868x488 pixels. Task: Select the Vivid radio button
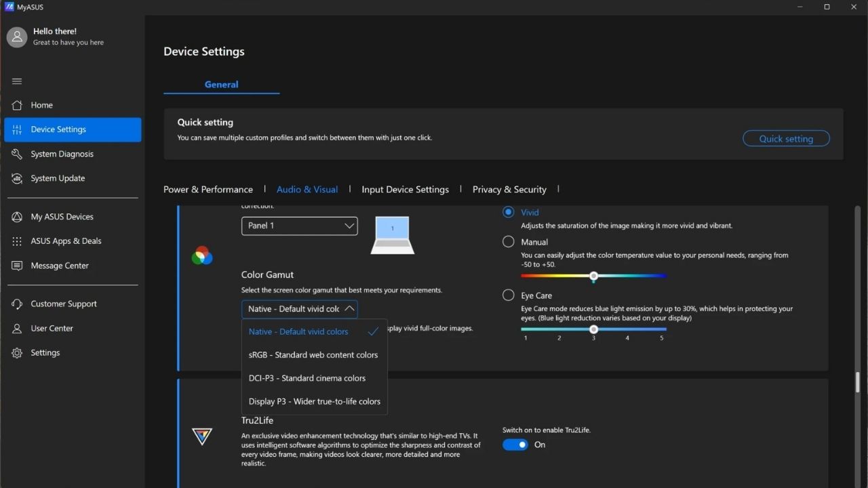pos(509,212)
